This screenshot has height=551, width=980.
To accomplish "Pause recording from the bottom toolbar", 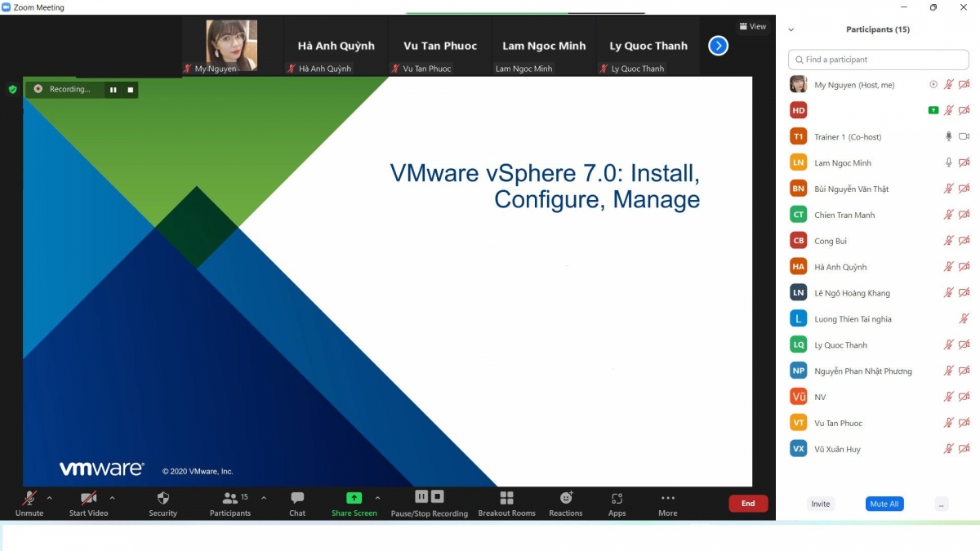I will tap(421, 496).
